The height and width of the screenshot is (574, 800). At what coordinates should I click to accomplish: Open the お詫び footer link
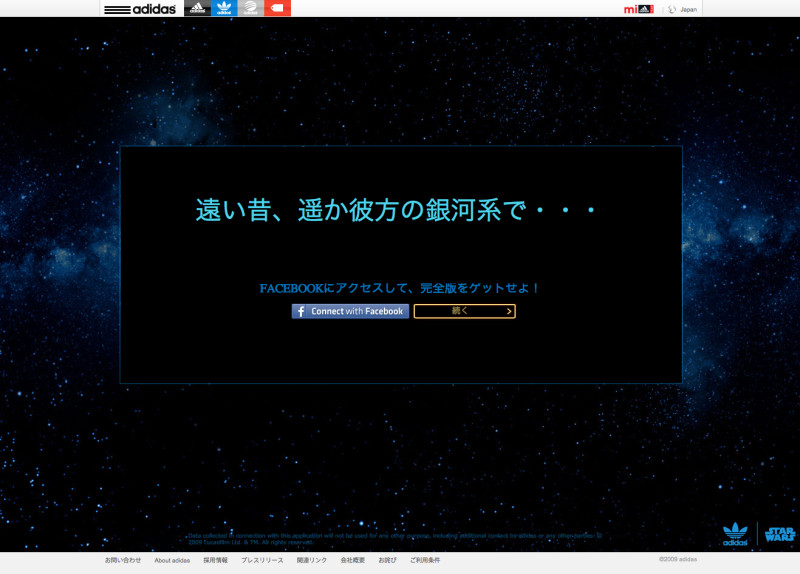(x=387, y=560)
